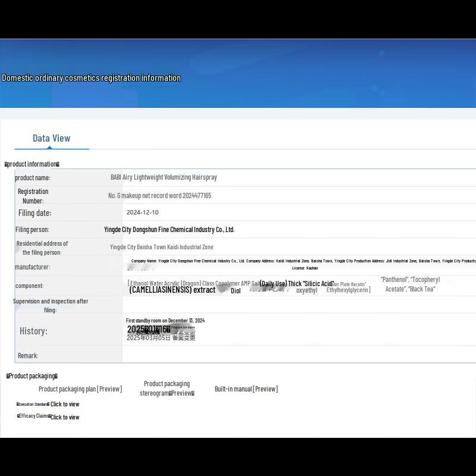The width and height of the screenshot is (476, 476).
Task: Select the BABI Airy Lightweight Volumizing Hairspray name
Action: (x=164, y=177)
